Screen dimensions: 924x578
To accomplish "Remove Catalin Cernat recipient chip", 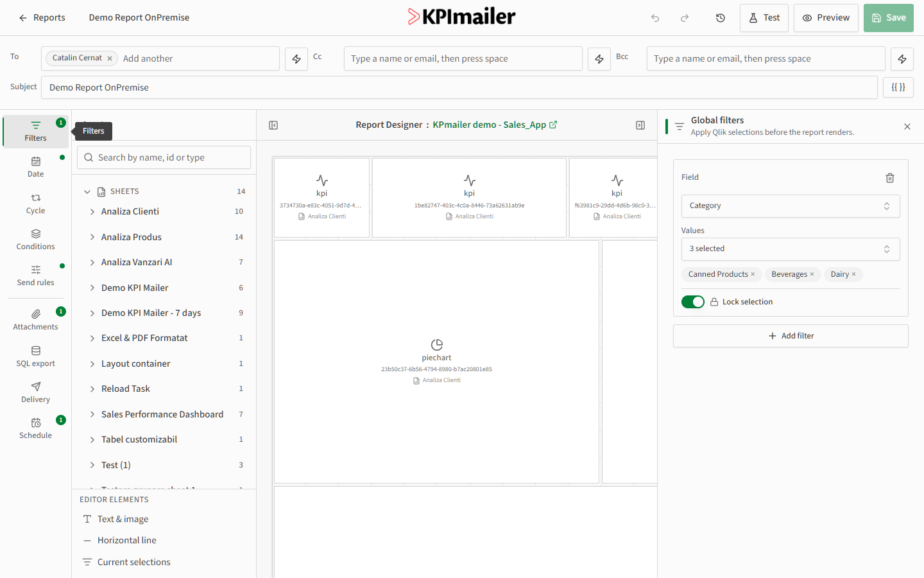I will point(110,58).
